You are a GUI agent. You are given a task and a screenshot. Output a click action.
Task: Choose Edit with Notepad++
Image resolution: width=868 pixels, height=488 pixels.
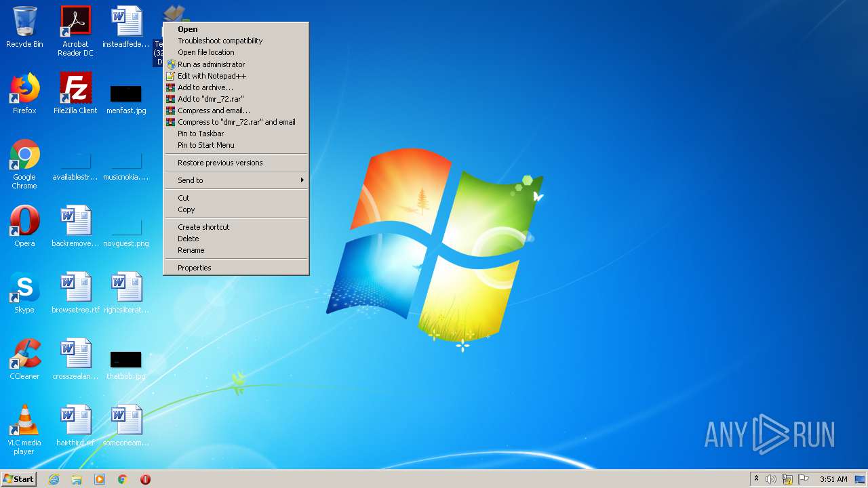point(237,76)
